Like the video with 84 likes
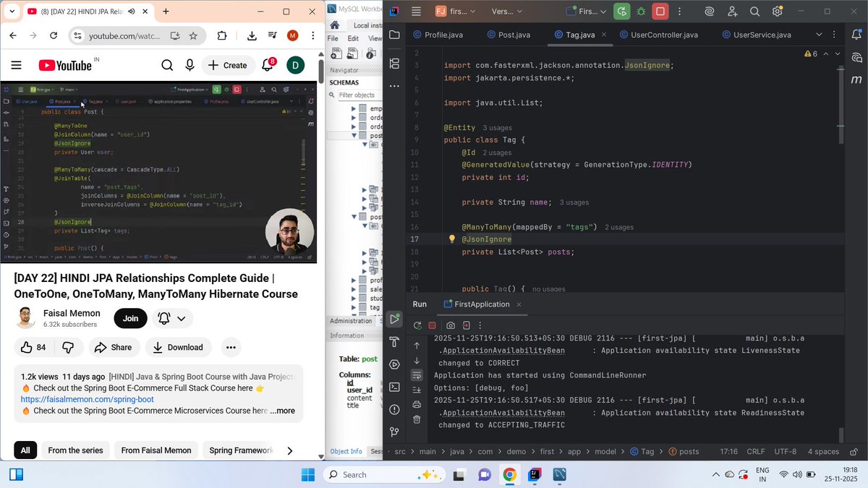The image size is (868, 488). click(x=33, y=347)
